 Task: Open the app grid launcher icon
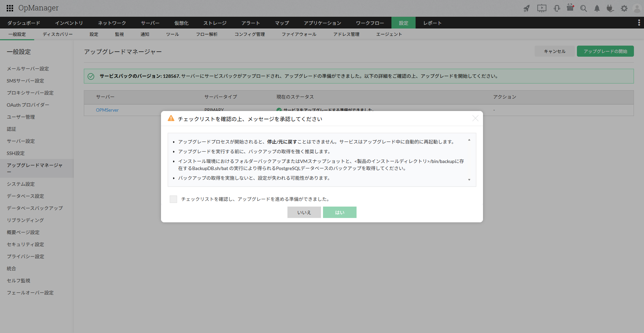click(x=10, y=8)
